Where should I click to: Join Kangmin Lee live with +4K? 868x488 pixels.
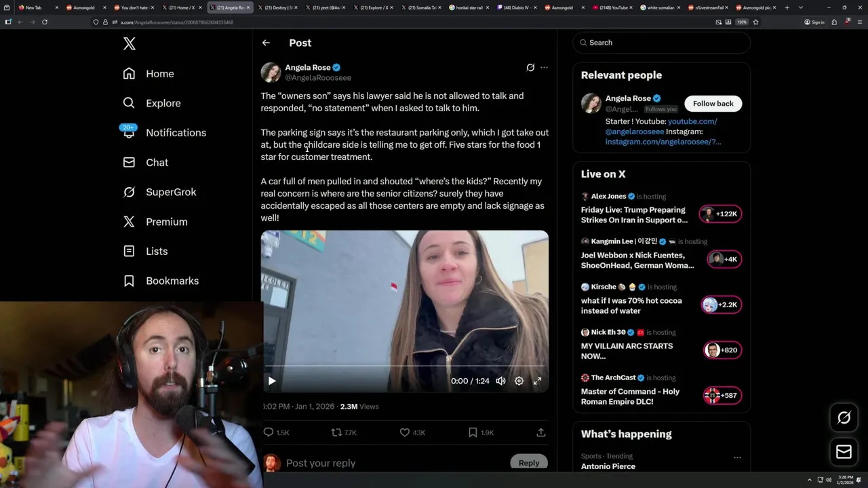724,259
